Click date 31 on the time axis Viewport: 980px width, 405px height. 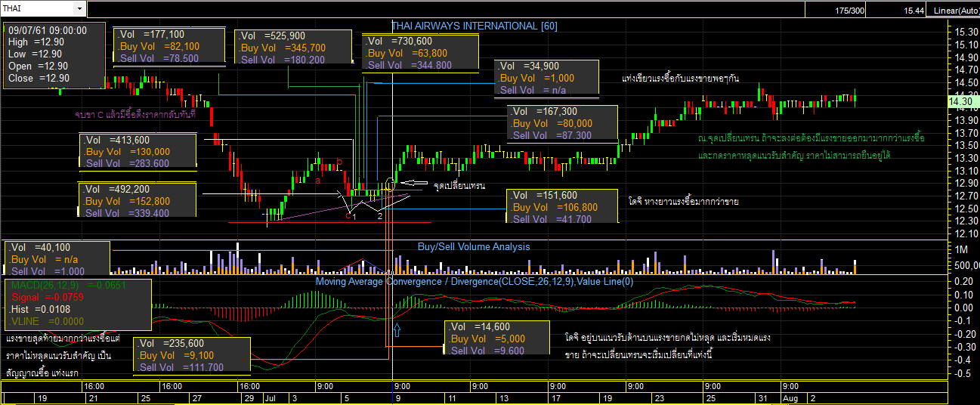[x=764, y=397]
